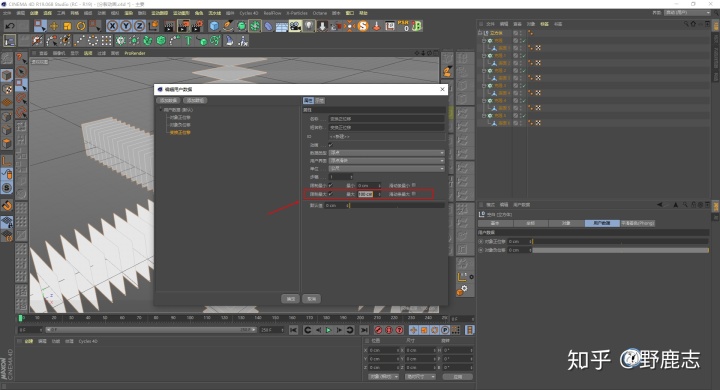Click Record Active Objects red button
Viewport: 720px width, 390px height.
(x=378, y=330)
